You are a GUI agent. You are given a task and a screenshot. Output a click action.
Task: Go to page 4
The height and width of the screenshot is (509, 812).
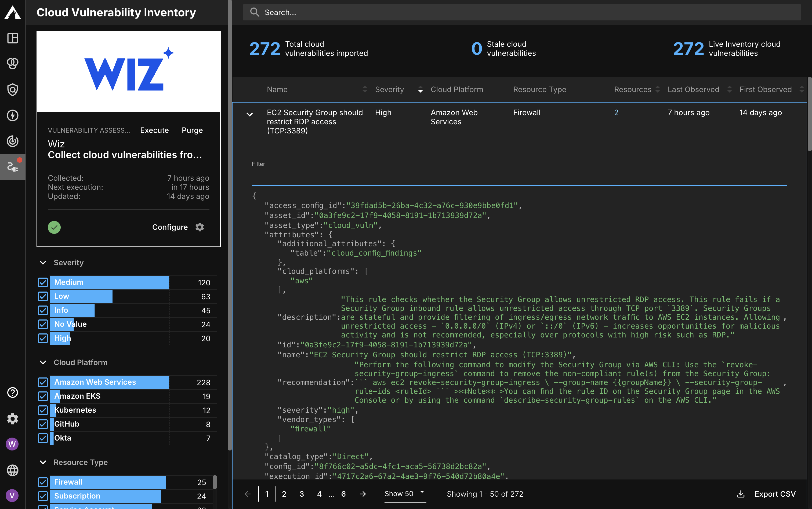pyautogui.click(x=319, y=494)
